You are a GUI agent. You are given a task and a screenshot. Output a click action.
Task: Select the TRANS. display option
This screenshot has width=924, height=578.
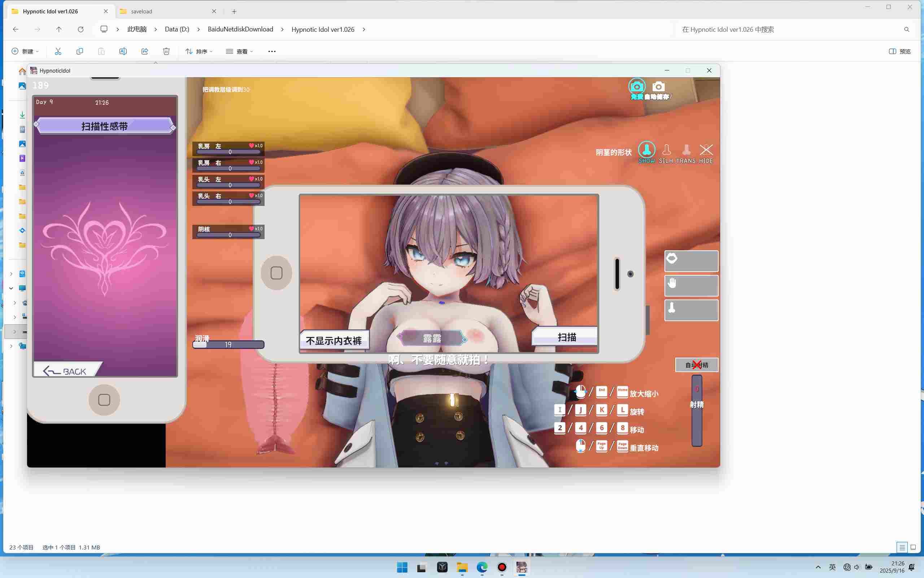[686, 154]
